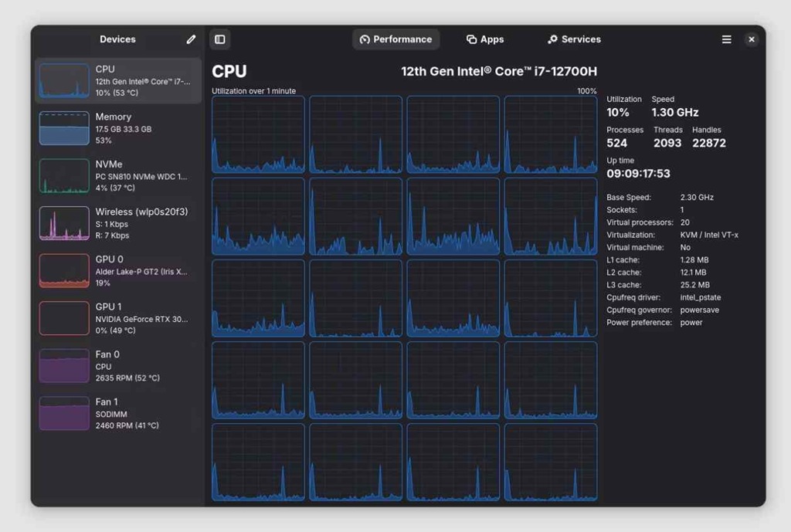This screenshot has width=791, height=532.
Task: Close the system monitor window
Action: [751, 39]
